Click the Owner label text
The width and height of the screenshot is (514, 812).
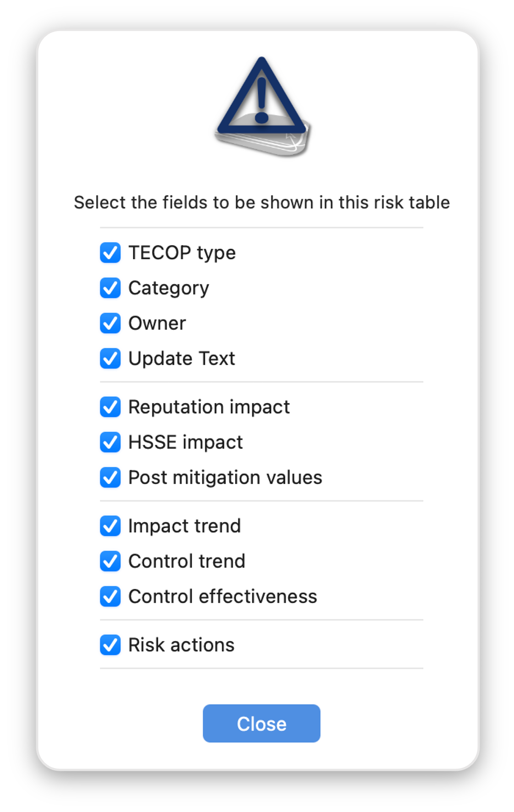157,323
